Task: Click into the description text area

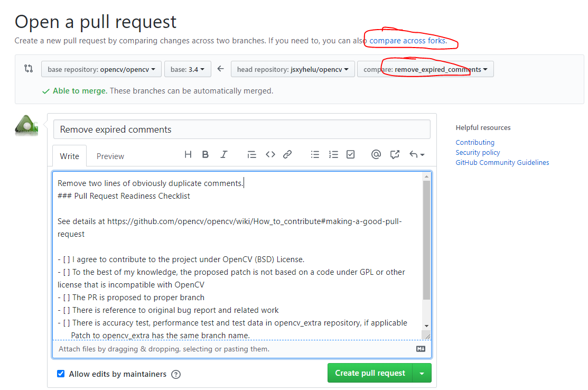Action: (x=237, y=256)
